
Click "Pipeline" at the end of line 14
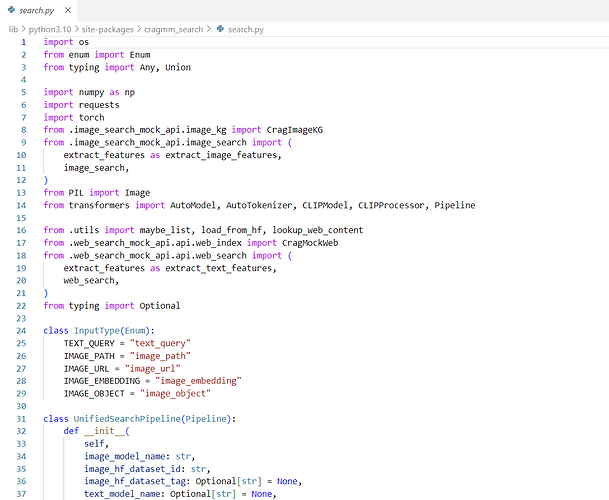[x=455, y=205]
